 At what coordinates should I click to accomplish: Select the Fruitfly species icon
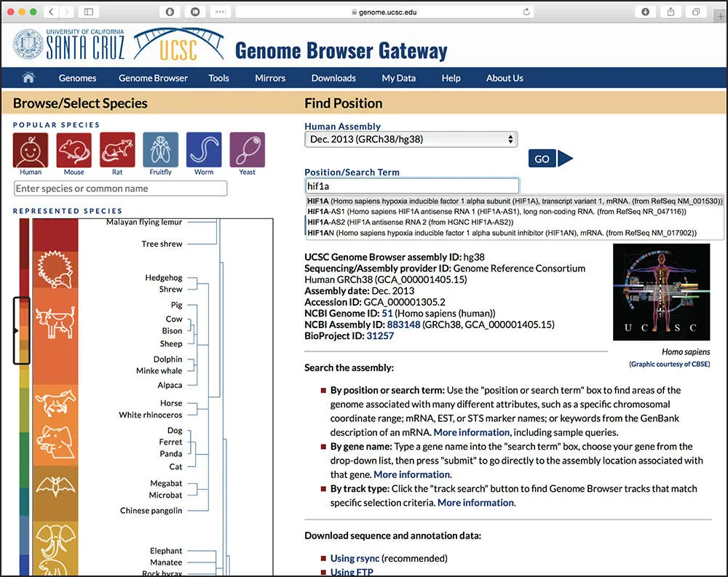pos(161,149)
